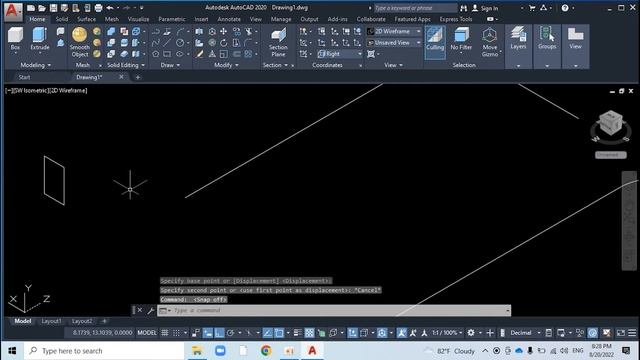Switch to the Surface ribbon tab

(87, 19)
